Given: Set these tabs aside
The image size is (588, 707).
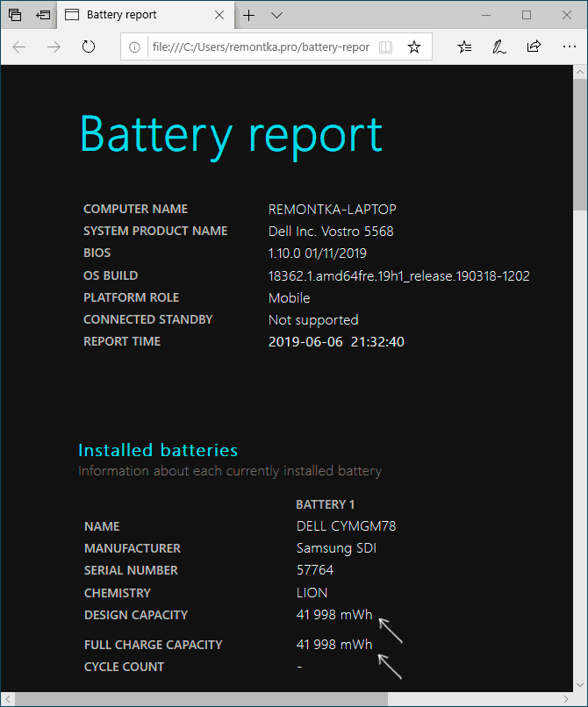Looking at the screenshot, I should tap(43, 15).
